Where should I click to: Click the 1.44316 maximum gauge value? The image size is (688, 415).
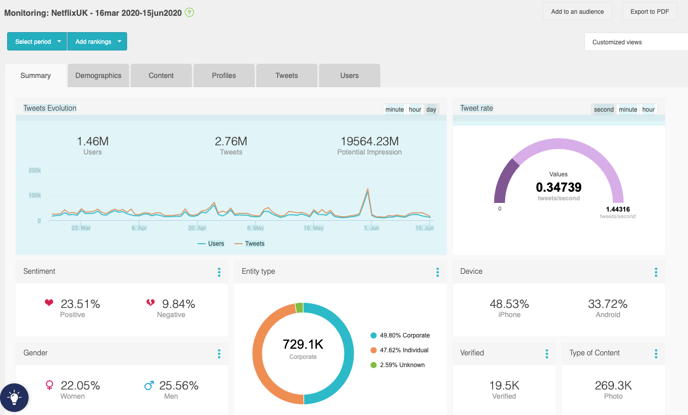click(618, 209)
